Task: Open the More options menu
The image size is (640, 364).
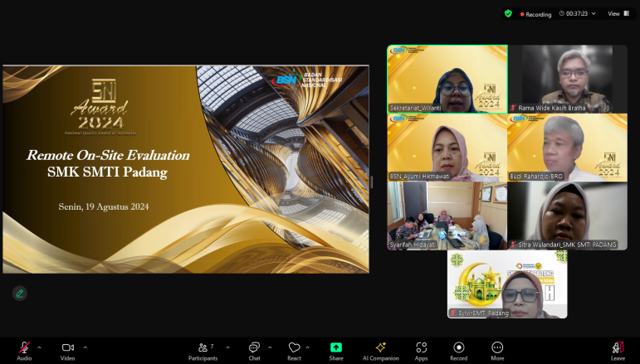Action: click(x=497, y=351)
